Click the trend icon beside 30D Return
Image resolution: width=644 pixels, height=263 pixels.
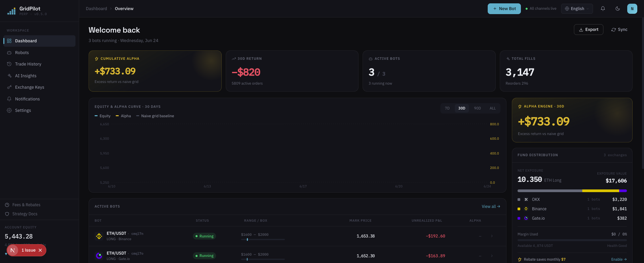pyautogui.click(x=234, y=59)
